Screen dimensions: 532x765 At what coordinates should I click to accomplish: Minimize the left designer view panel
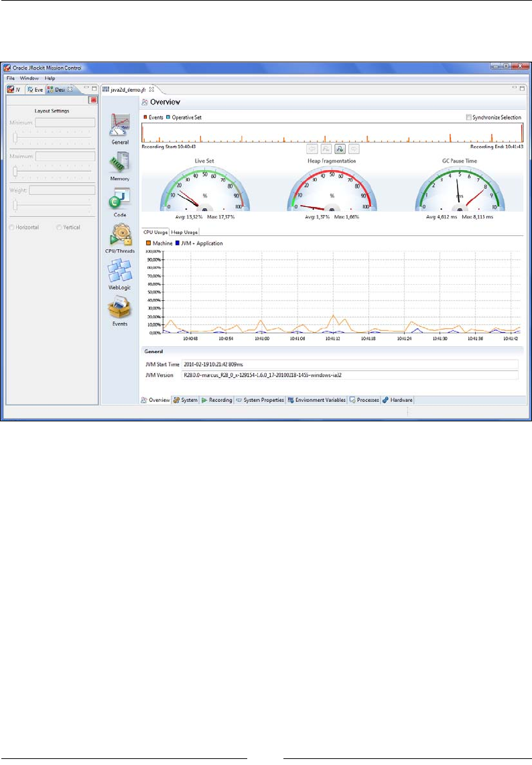86,88
